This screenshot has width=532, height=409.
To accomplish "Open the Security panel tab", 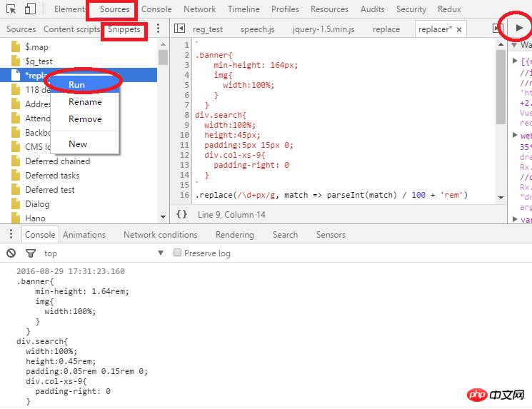I will (411, 9).
